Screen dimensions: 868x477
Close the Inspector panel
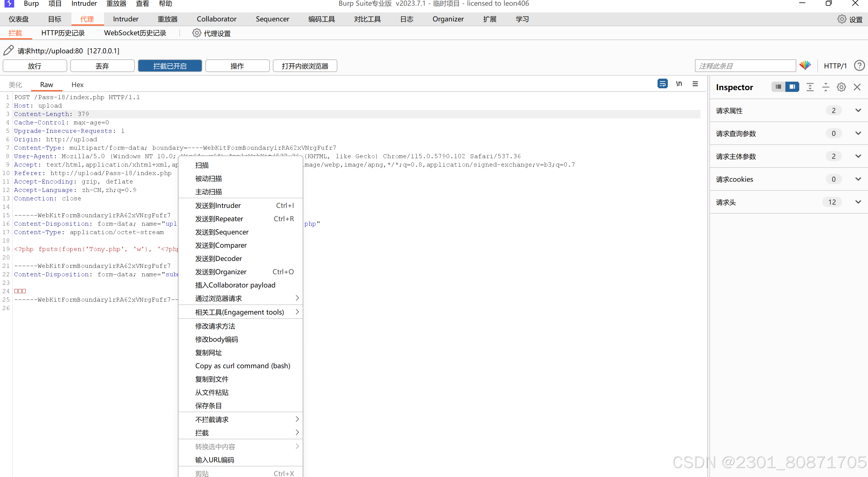[x=857, y=87]
